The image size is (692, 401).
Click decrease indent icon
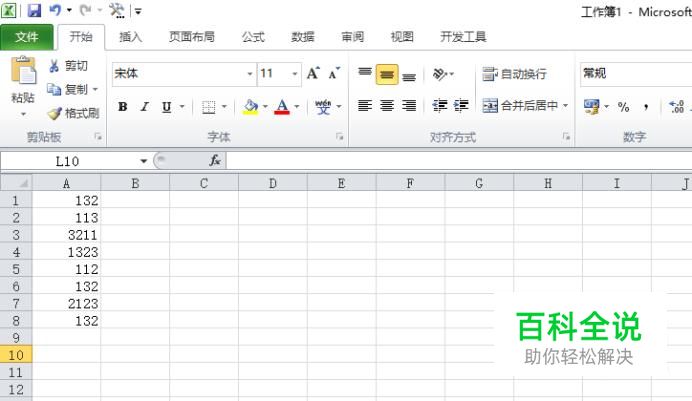pos(440,106)
